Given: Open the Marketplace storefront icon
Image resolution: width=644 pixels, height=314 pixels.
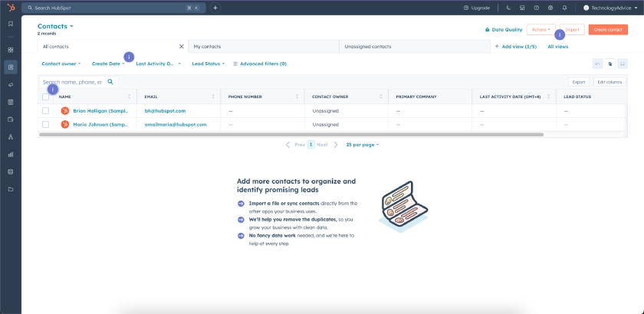Looking at the screenshot, I should pyautogui.click(x=522, y=8).
